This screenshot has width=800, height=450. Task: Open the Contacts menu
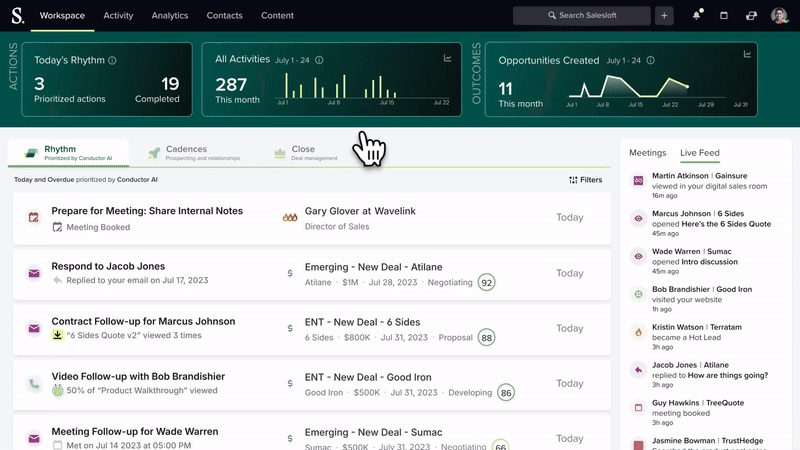(x=224, y=15)
